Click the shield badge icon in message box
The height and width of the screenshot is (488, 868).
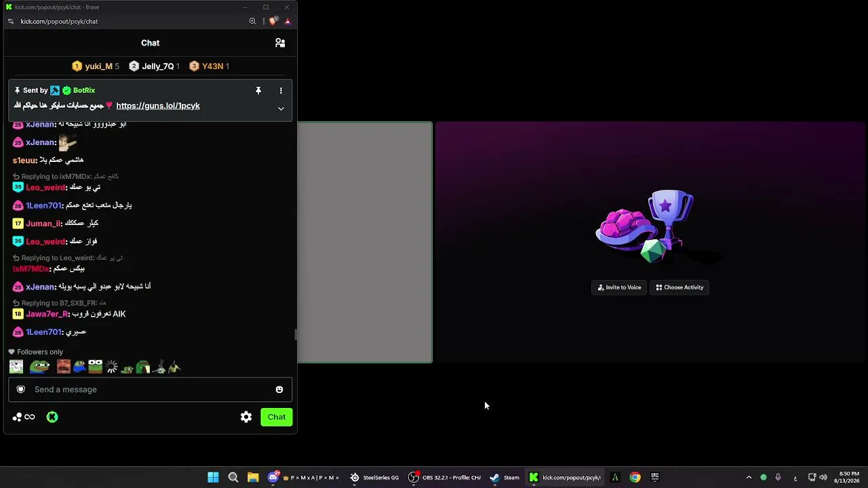click(21, 389)
